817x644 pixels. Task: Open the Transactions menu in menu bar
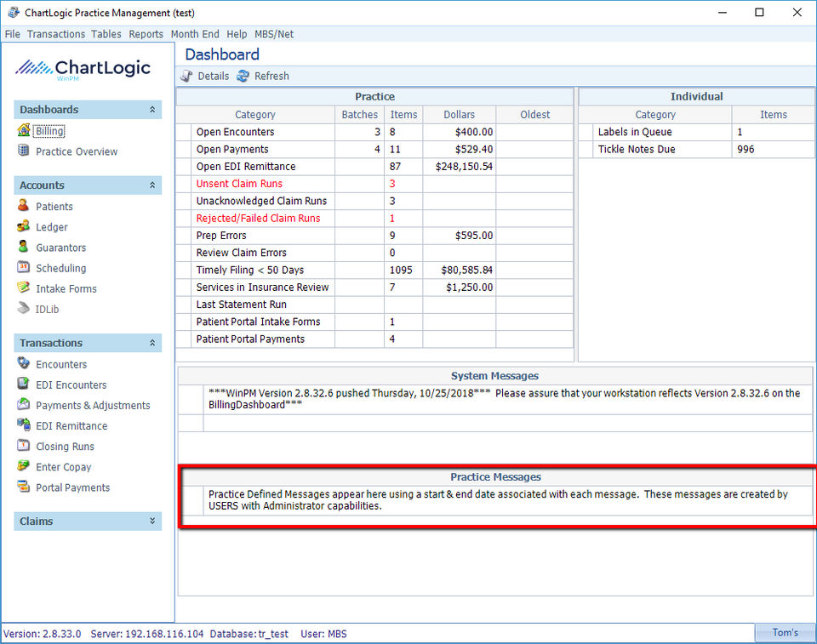point(56,34)
